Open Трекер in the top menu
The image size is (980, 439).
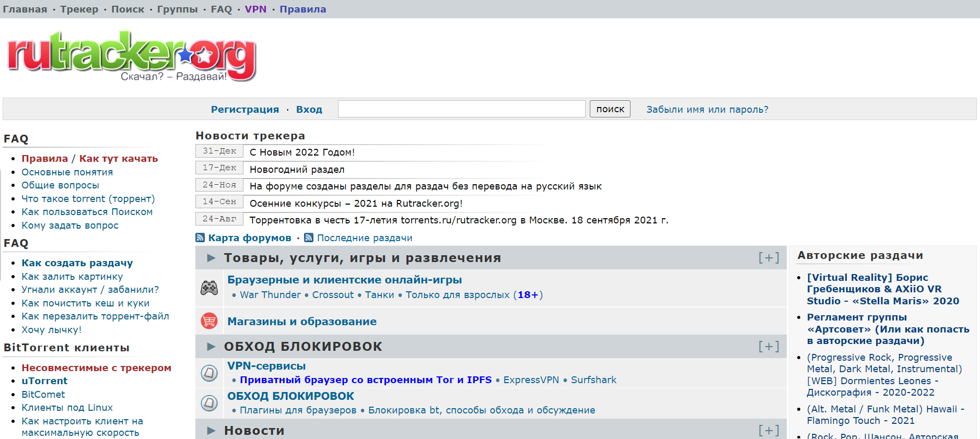point(79,9)
